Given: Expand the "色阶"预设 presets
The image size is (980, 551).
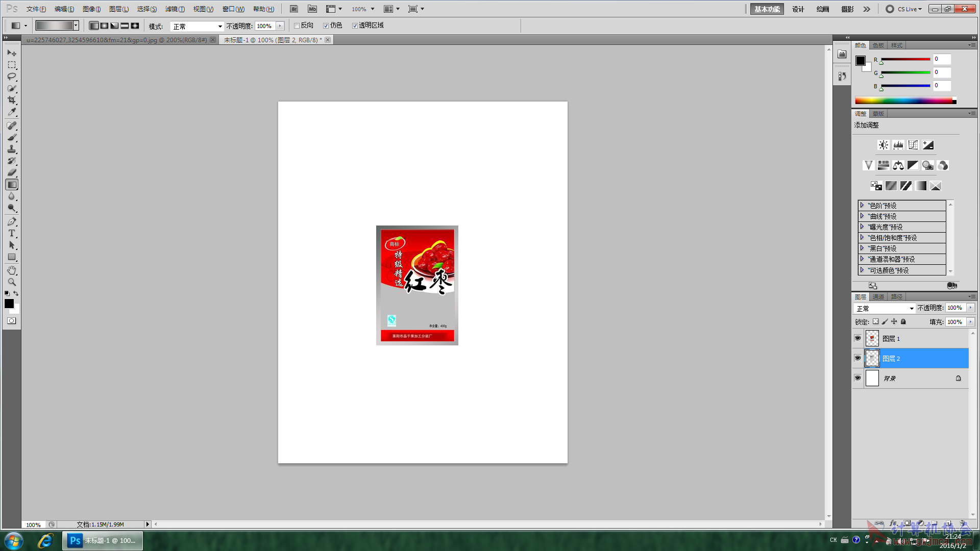Looking at the screenshot, I should point(862,205).
